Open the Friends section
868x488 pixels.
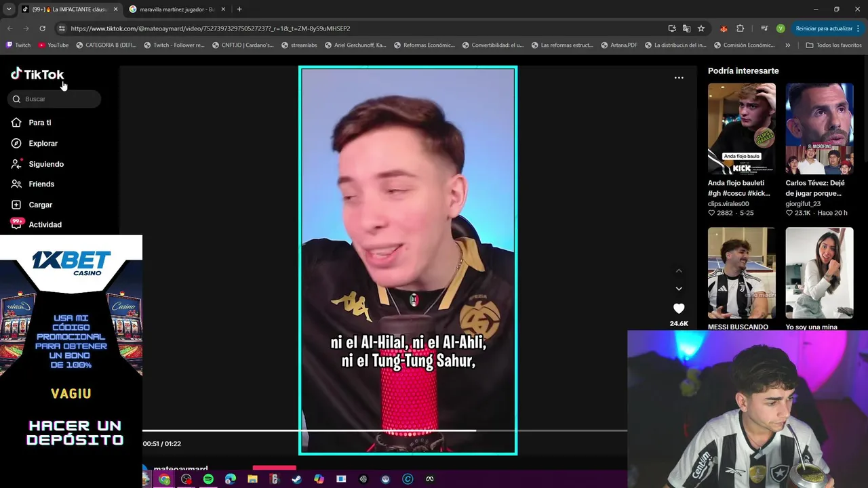coord(33,184)
